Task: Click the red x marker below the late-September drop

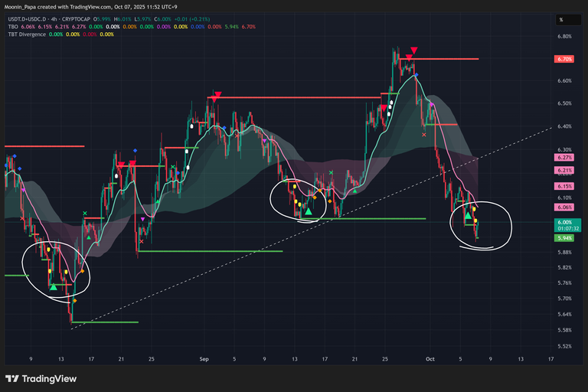Action: pyautogui.click(x=425, y=134)
